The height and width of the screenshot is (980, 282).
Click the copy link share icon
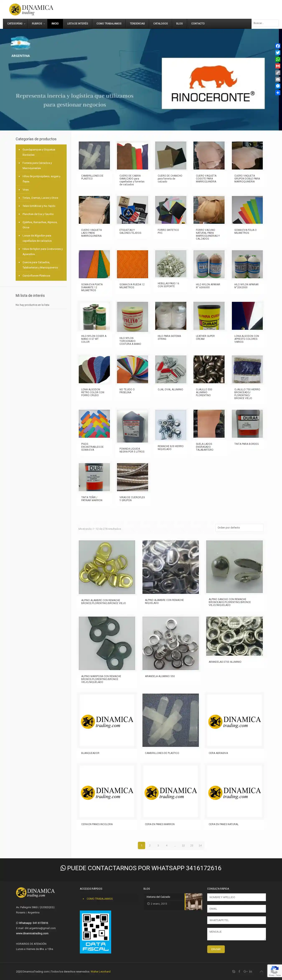278,73
